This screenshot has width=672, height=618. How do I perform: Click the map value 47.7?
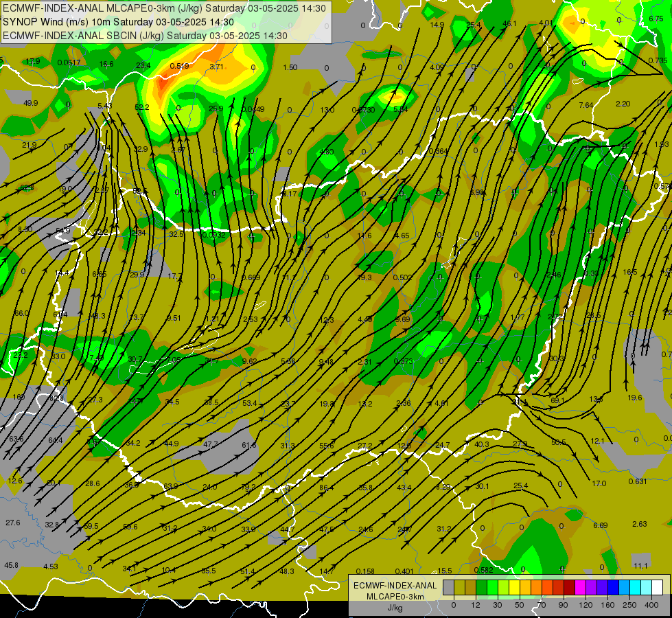point(210,444)
